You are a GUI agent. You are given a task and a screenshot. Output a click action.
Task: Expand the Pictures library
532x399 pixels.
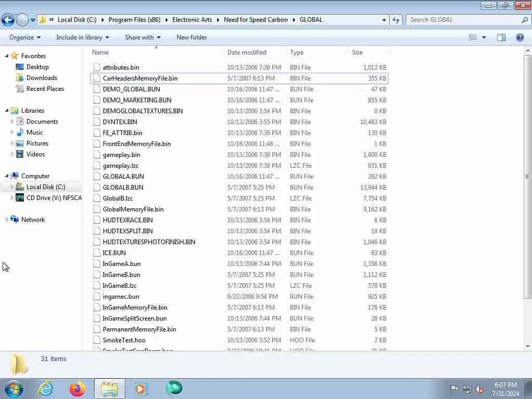[12, 143]
